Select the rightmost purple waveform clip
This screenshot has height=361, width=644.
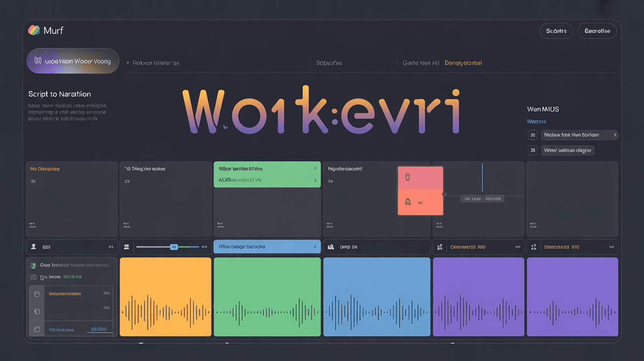[572, 297]
